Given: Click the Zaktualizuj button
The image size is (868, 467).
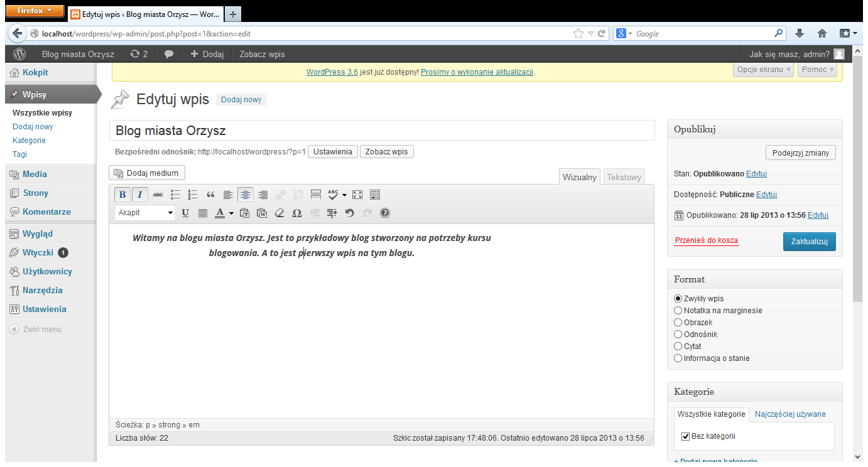Looking at the screenshot, I should pyautogui.click(x=810, y=242).
